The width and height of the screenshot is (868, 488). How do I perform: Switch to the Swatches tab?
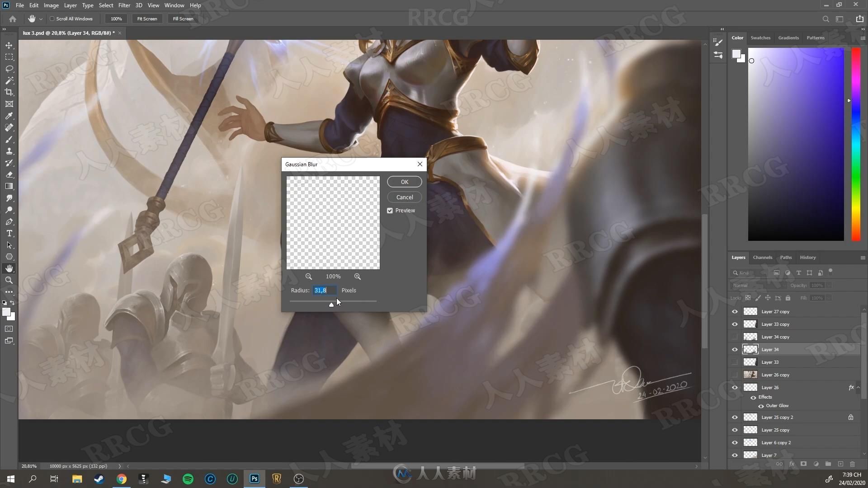760,38
